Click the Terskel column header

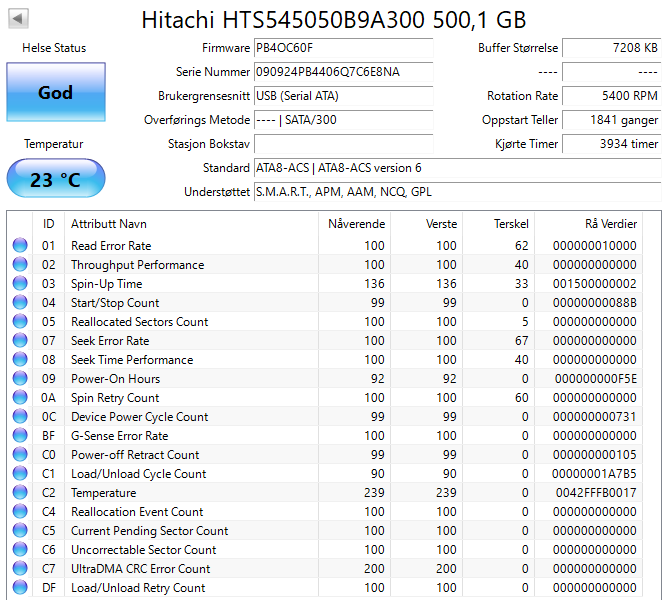511,224
